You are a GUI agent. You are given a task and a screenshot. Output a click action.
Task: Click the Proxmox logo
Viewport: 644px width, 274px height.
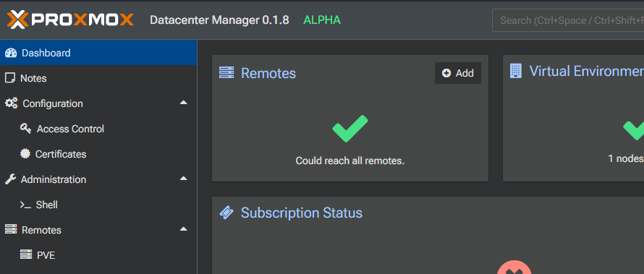(x=70, y=20)
